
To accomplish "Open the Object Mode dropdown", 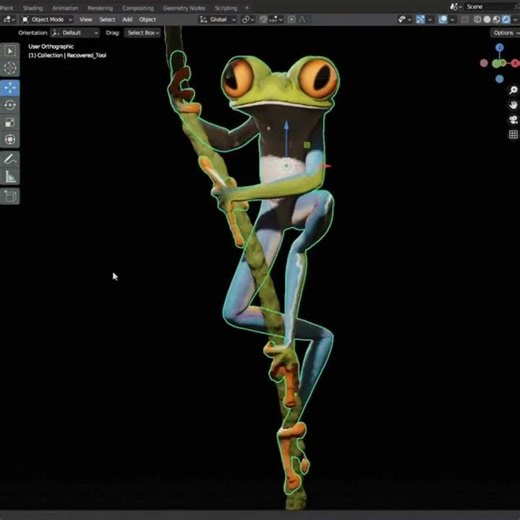I will click(47, 20).
